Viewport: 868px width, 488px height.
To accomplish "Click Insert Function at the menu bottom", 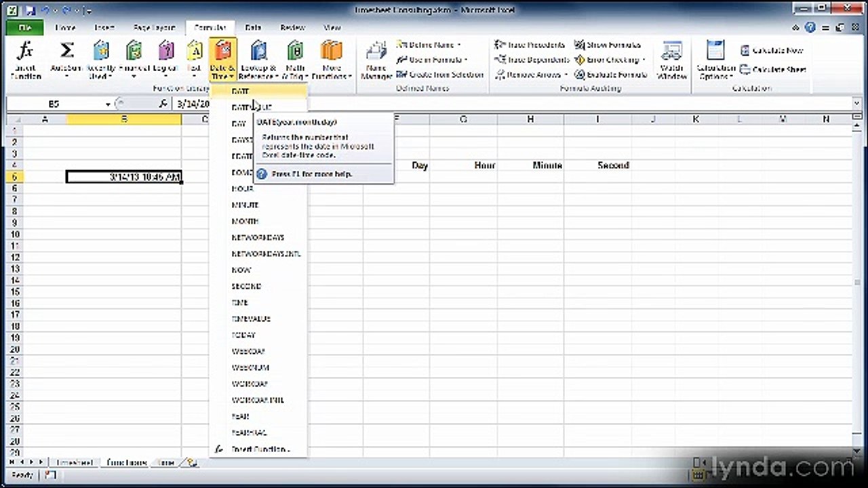I will coord(259,449).
